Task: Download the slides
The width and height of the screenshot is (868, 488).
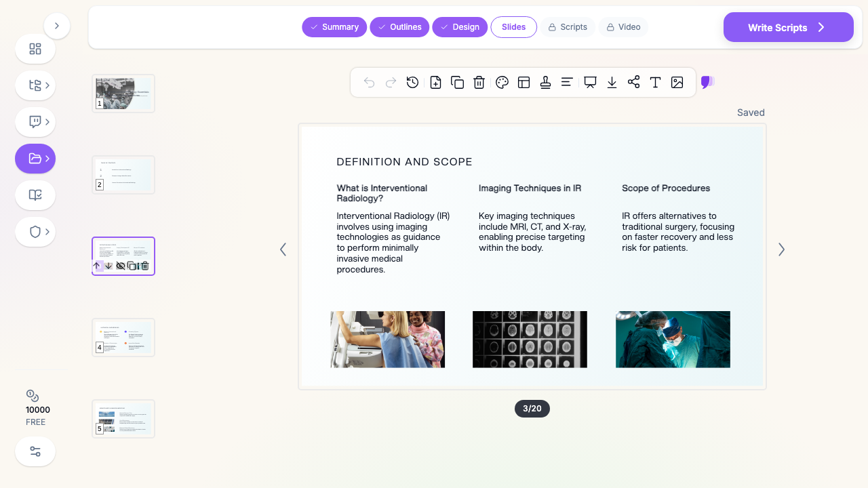Action: tap(612, 82)
